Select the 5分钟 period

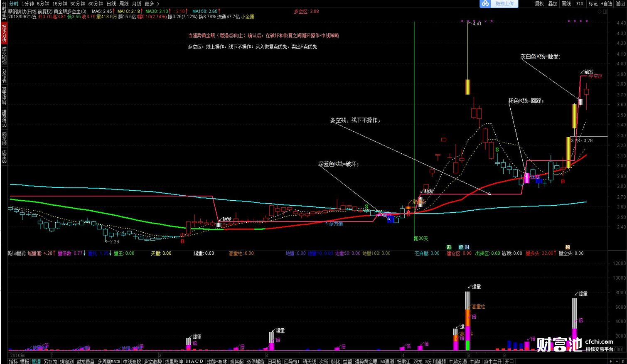coord(43,4)
